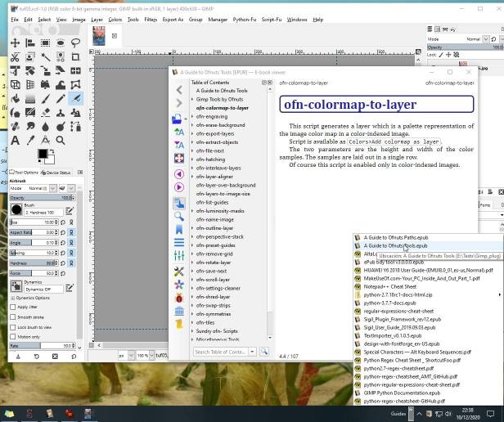This screenshot has height=422, width=504.
Task: Open e-book viewer preferences sliders icon
Action: [179, 256]
